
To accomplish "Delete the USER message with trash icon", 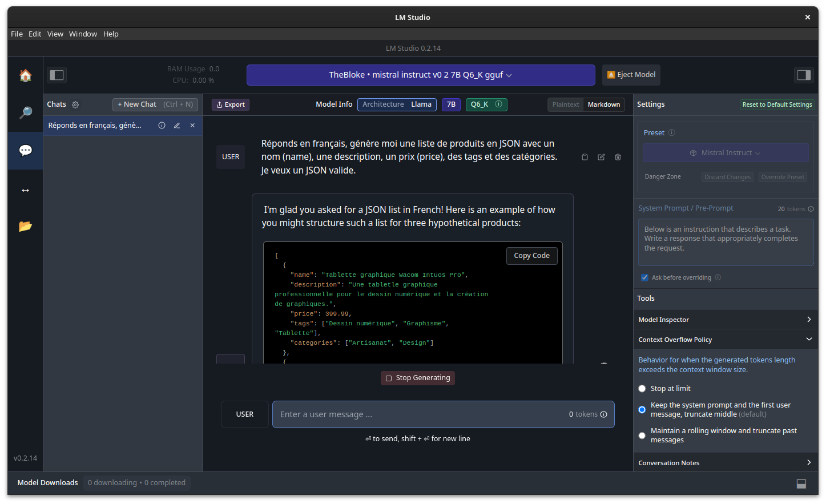I will click(x=618, y=157).
